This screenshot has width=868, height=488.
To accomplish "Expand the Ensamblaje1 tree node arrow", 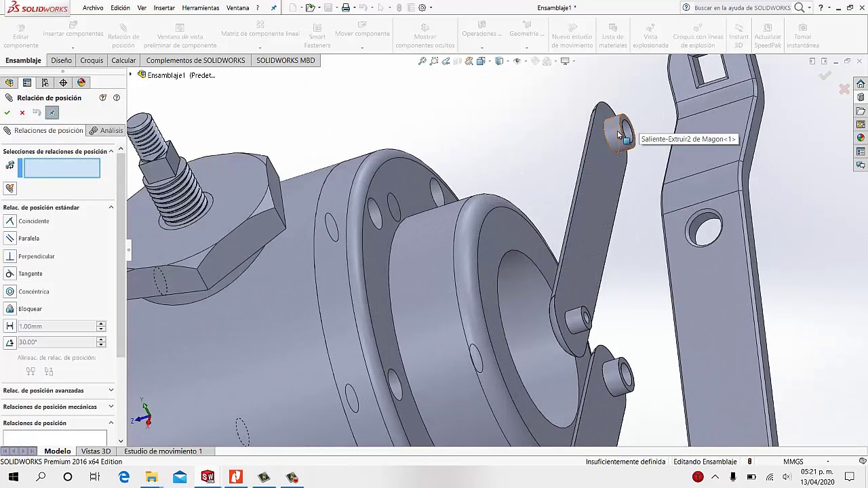I will 132,75.
